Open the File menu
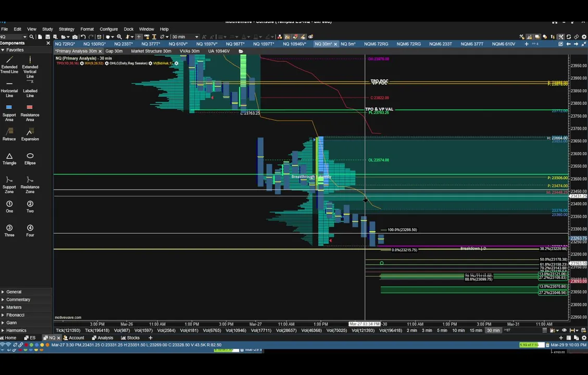The height and width of the screenshot is (375, 588). click(x=5, y=29)
